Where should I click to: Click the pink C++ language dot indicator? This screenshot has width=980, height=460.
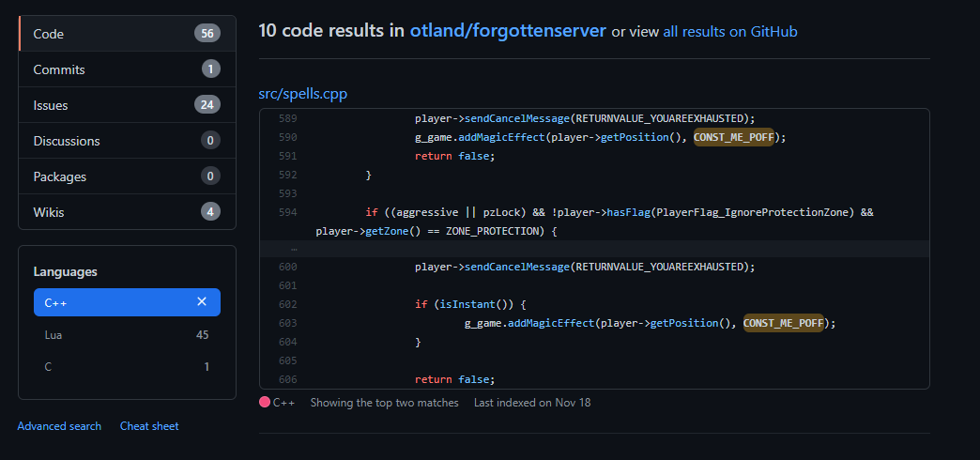coord(265,403)
